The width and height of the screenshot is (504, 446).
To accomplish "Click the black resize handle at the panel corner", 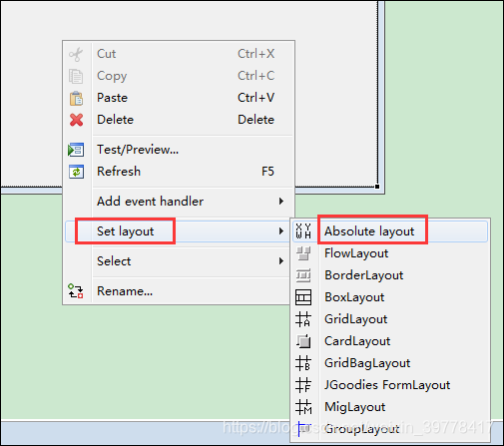I will coord(377,187).
